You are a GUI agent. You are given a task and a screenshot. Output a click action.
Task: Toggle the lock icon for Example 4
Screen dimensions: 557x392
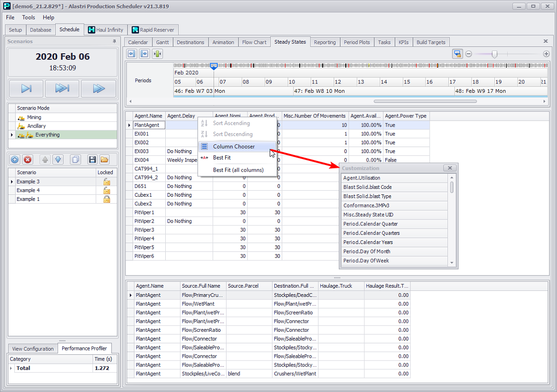tap(106, 190)
